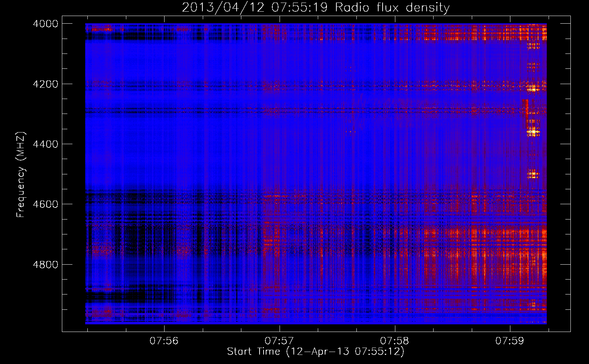The width and height of the screenshot is (589, 364).
Task: Click the bright yellow burst near 4500 MHz
Action: (x=533, y=175)
